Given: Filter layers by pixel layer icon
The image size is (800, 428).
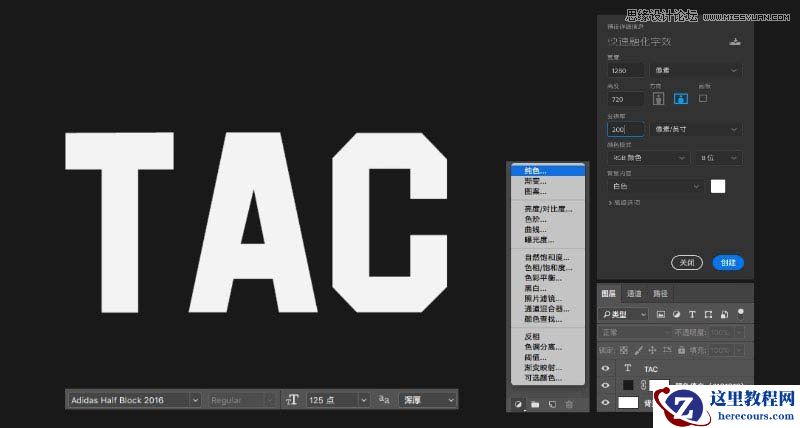Looking at the screenshot, I should [661, 314].
